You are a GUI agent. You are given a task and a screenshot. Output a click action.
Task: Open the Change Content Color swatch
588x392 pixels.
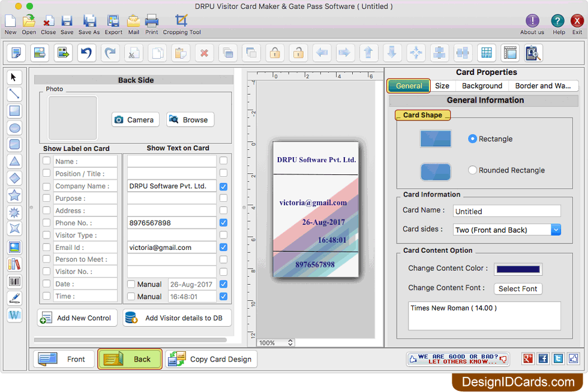click(518, 269)
